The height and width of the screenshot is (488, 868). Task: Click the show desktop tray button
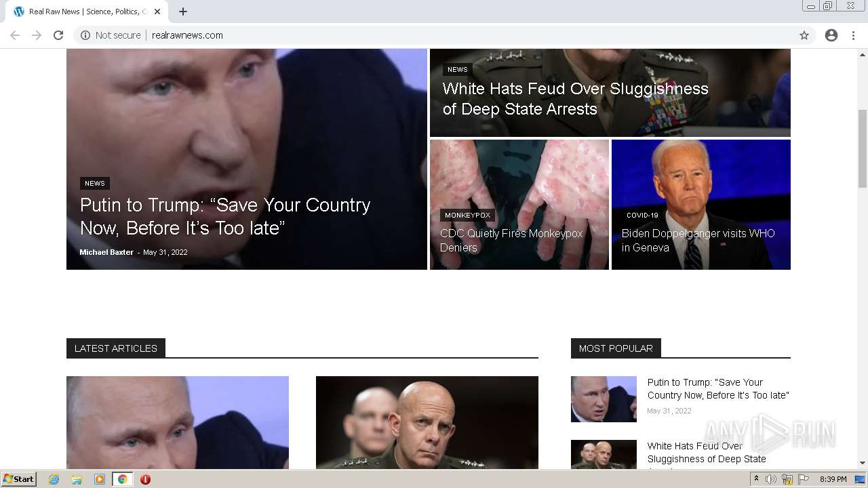[x=860, y=479]
